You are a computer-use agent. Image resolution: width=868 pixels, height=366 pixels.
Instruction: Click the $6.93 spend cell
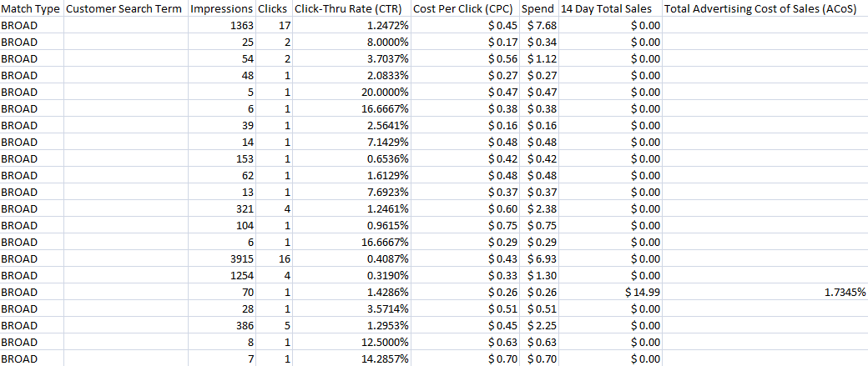538,258
